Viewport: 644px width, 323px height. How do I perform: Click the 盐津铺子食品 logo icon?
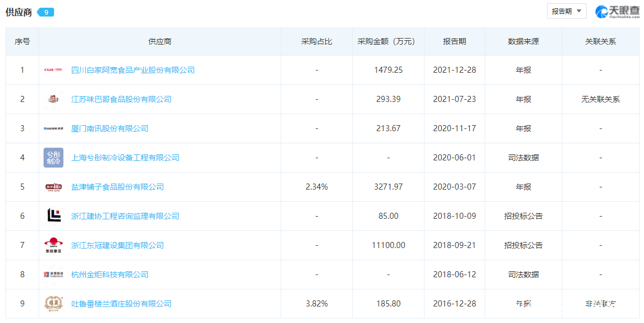(x=53, y=187)
